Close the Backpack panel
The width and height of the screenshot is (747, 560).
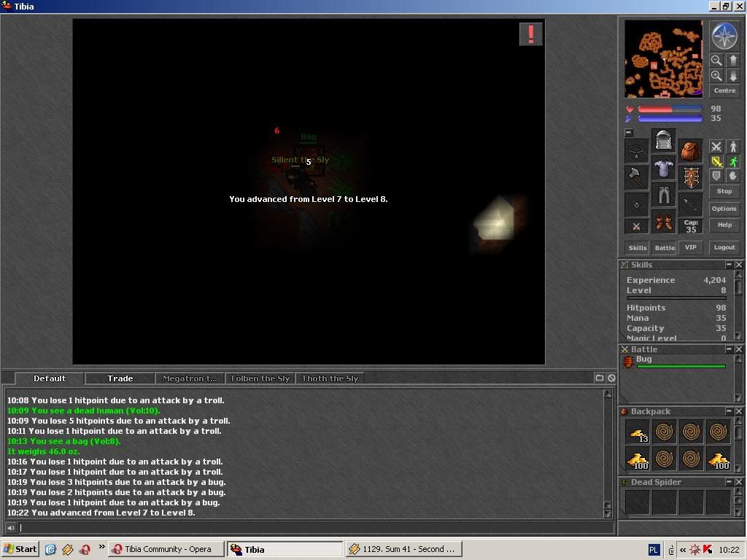[x=738, y=411]
